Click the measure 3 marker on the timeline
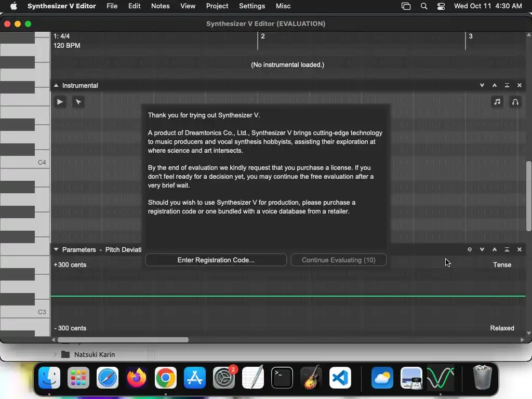Image resolution: width=532 pixels, height=399 pixels. pyautogui.click(x=471, y=36)
